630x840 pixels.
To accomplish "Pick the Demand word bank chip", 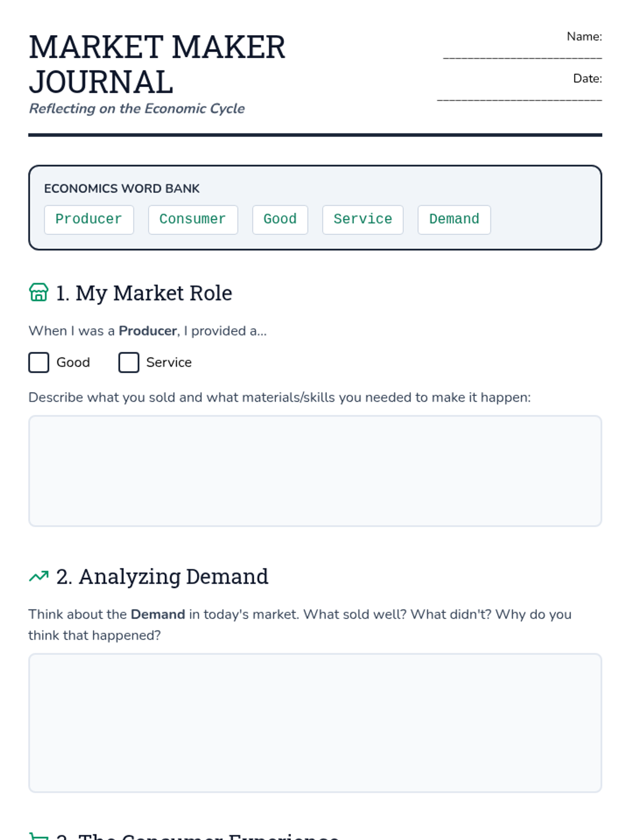I will 454,219.
